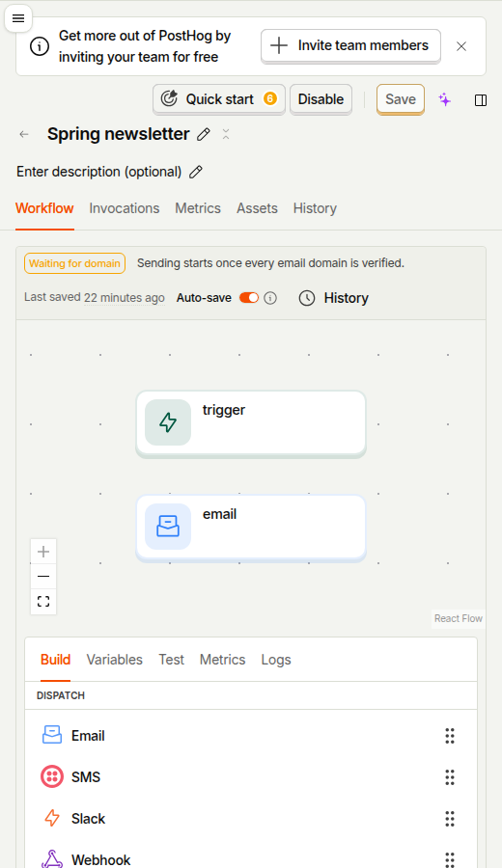502x868 pixels.
Task: Open the Assets tab
Action: tap(257, 208)
